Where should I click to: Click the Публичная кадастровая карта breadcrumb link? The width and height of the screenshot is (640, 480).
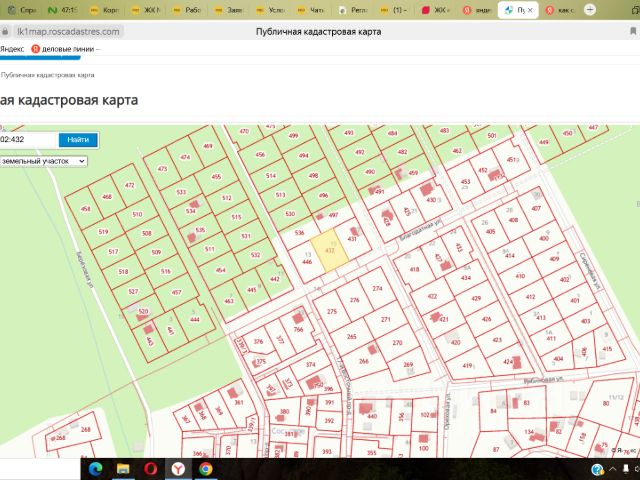(x=48, y=75)
